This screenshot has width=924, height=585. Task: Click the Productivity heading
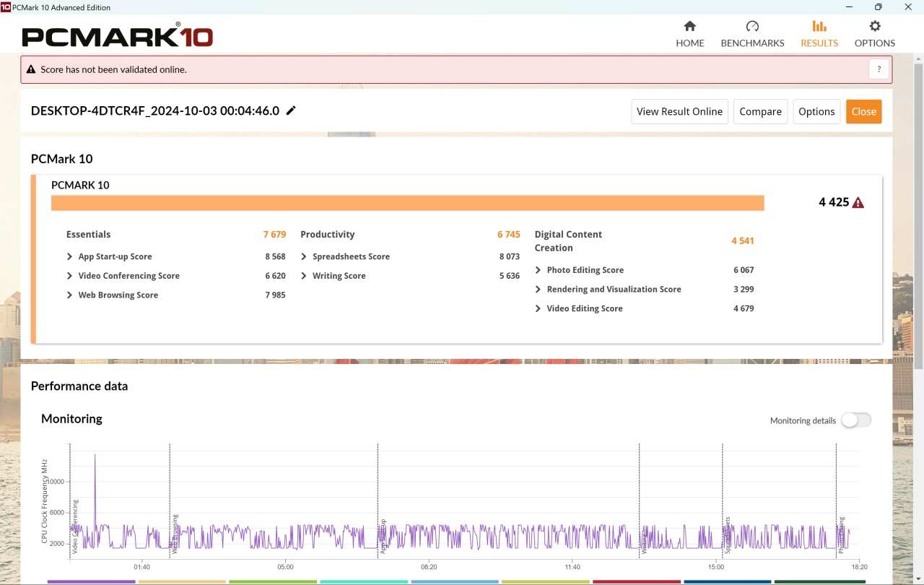(328, 235)
